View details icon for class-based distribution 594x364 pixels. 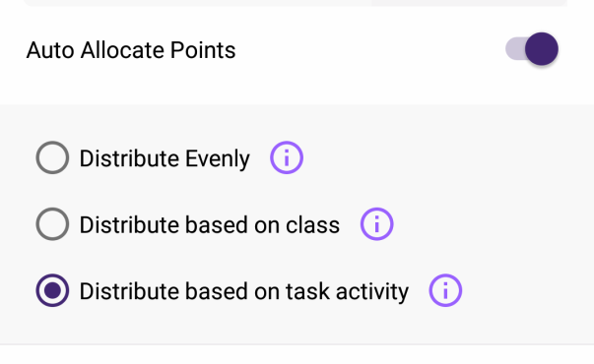[x=376, y=224]
